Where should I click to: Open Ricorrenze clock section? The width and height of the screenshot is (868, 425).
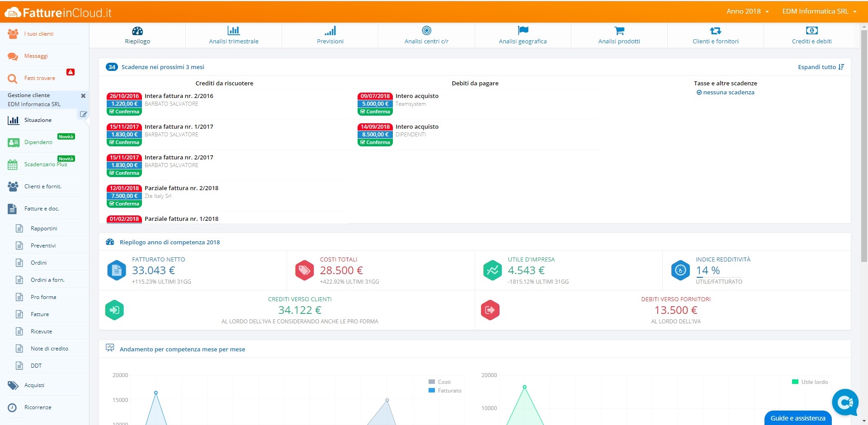click(x=12, y=407)
